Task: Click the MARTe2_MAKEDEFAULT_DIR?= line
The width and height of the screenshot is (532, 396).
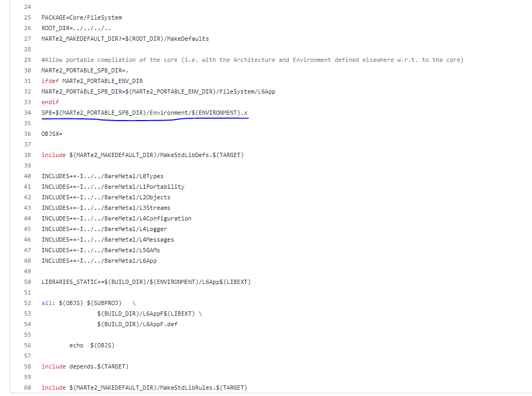Action: (x=125, y=39)
